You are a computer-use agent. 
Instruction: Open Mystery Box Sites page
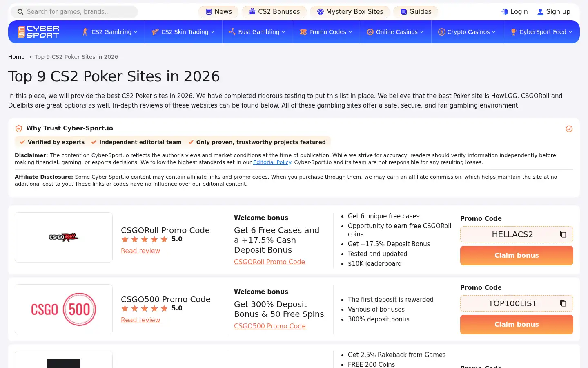(350, 12)
